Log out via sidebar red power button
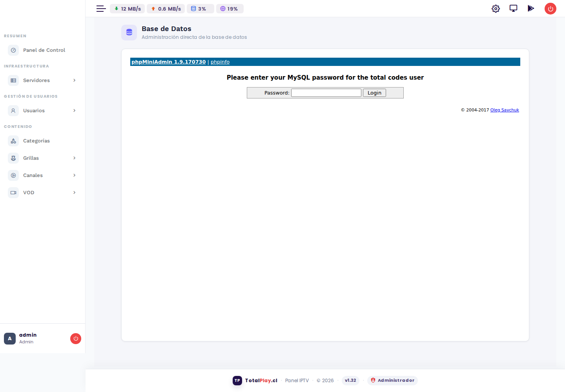Image resolution: width=565 pixels, height=392 pixels. coord(76,339)
